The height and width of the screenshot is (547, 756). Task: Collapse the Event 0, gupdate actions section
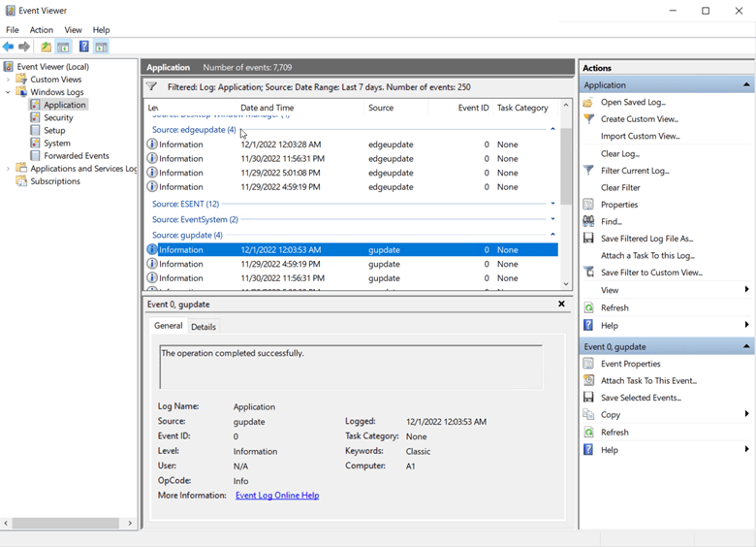(x=746, y=346)
